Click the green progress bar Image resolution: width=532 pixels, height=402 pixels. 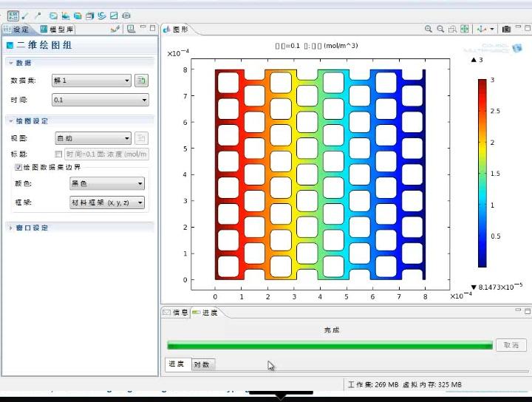tap(330, 345)
